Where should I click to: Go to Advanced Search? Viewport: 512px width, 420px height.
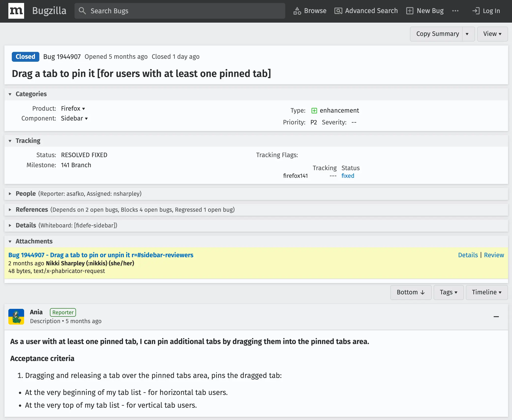pyautogui.click(x=366, y=11)
